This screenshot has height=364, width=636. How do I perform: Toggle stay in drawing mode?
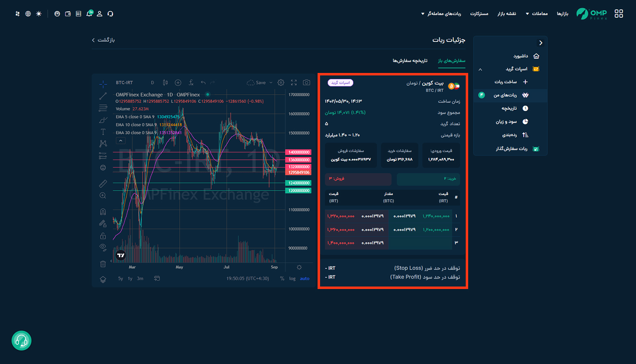[x=103, y=223]
